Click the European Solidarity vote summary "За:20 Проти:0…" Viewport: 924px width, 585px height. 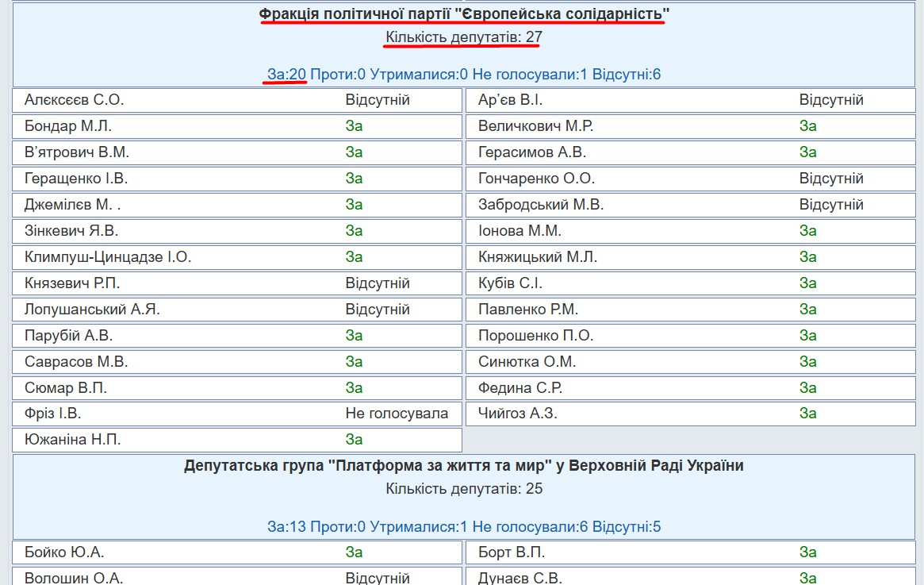click(x=464, y=75)
